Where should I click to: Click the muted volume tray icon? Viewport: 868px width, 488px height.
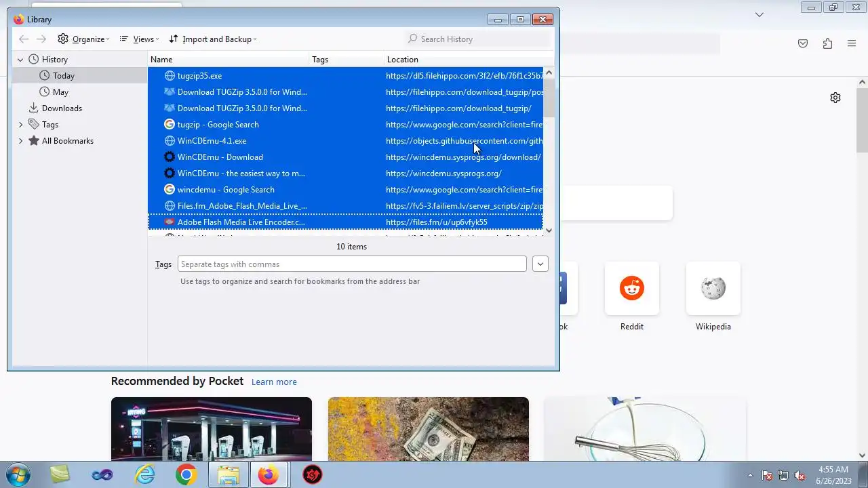[800, 476]
